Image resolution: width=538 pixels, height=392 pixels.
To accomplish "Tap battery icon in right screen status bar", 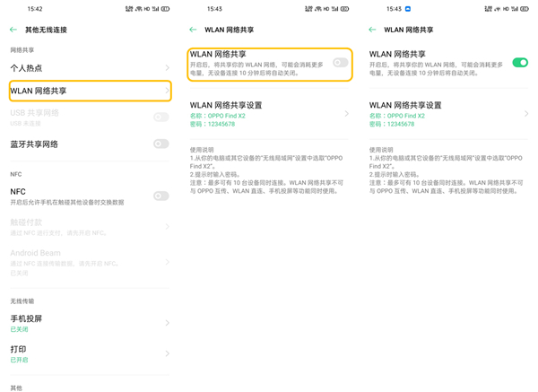I will tap(525, 8).
